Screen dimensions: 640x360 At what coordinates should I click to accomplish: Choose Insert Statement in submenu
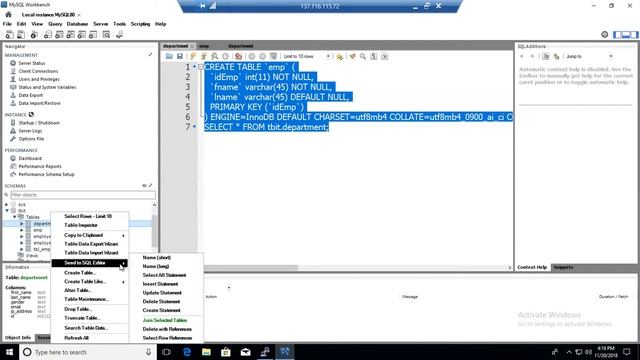click(166, 284)
